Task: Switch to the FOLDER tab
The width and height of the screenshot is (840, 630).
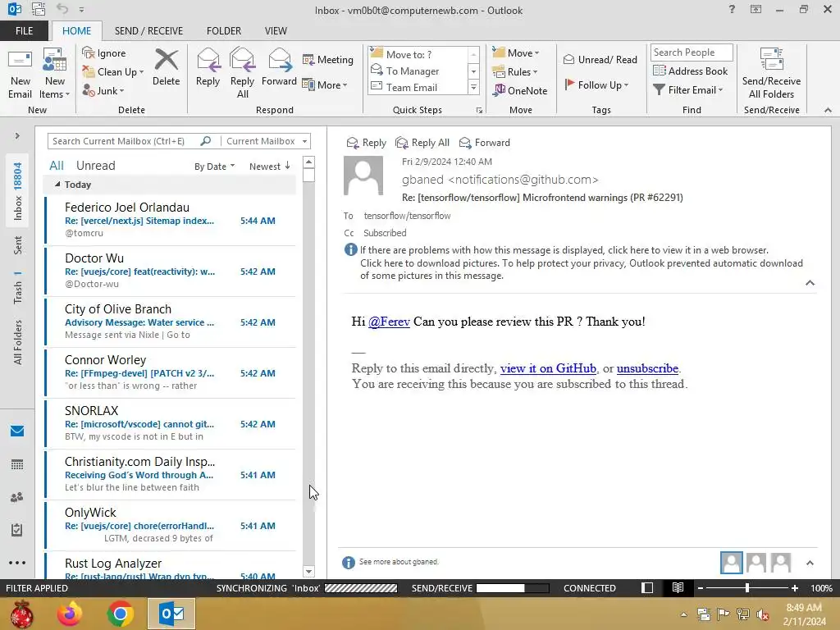Action: pos(224,31)
